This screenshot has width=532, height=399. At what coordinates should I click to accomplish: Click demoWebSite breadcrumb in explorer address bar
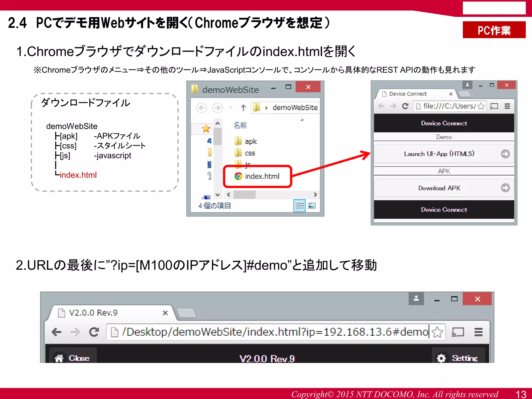[295, 108]
